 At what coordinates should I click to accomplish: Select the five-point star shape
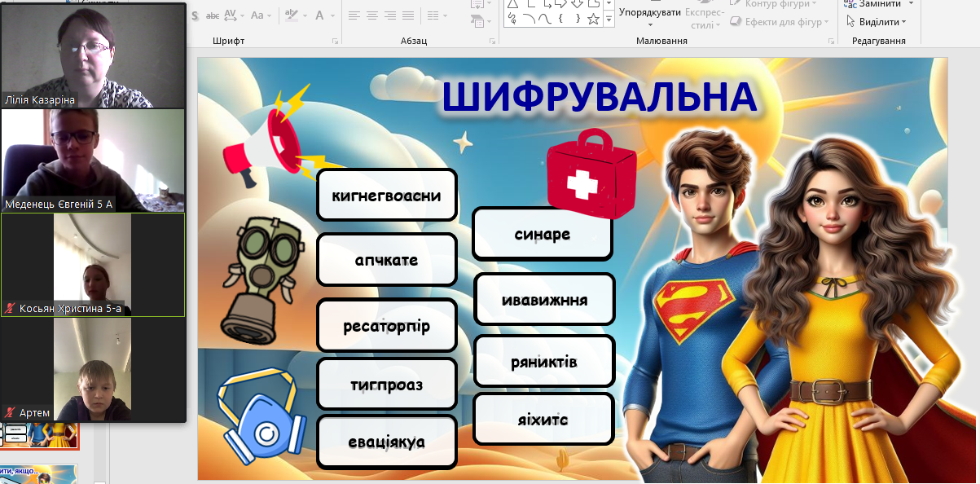point(593,19)
